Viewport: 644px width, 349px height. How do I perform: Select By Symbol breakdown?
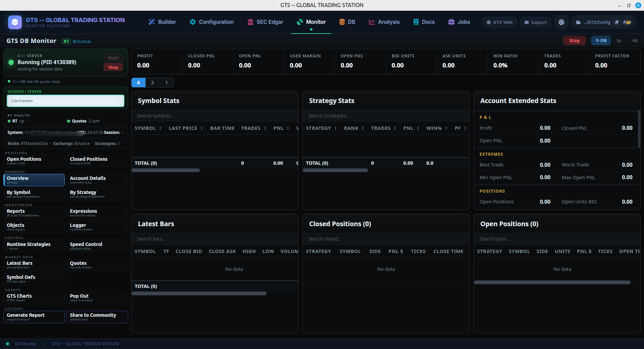point(34,194)
